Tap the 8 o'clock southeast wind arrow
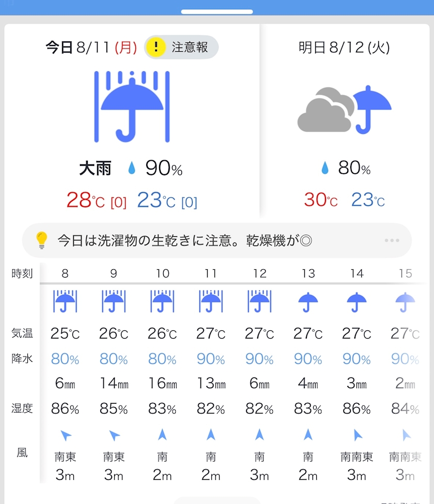This screenshot has height=504, width=434. pyautogui.click(x=66, y=435)
